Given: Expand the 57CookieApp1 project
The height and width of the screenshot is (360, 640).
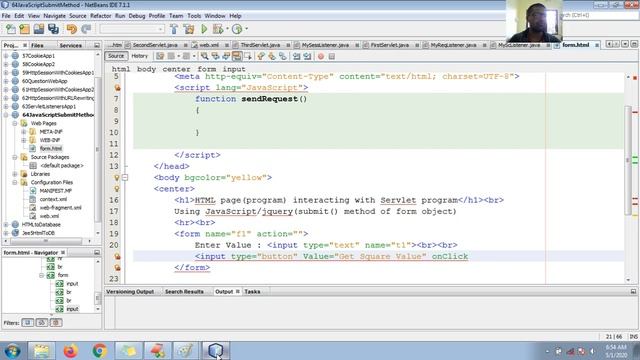Looking at the screenshot, I should (6, 56).
